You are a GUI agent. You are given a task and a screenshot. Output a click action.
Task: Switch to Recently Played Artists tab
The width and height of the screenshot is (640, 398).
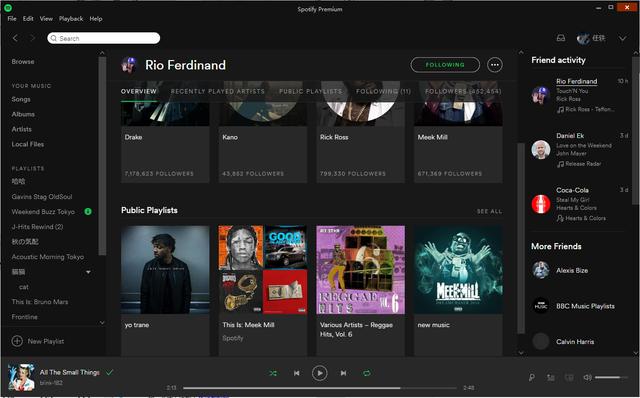(x=218, y=91)
